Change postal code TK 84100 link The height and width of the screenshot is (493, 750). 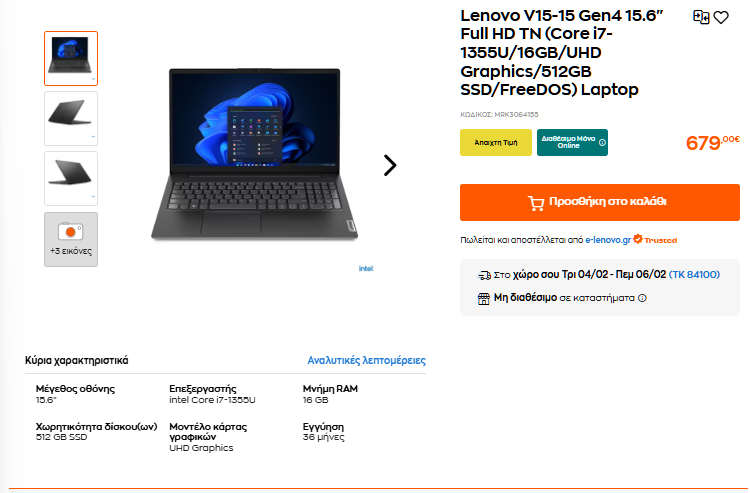pos(694,274)
